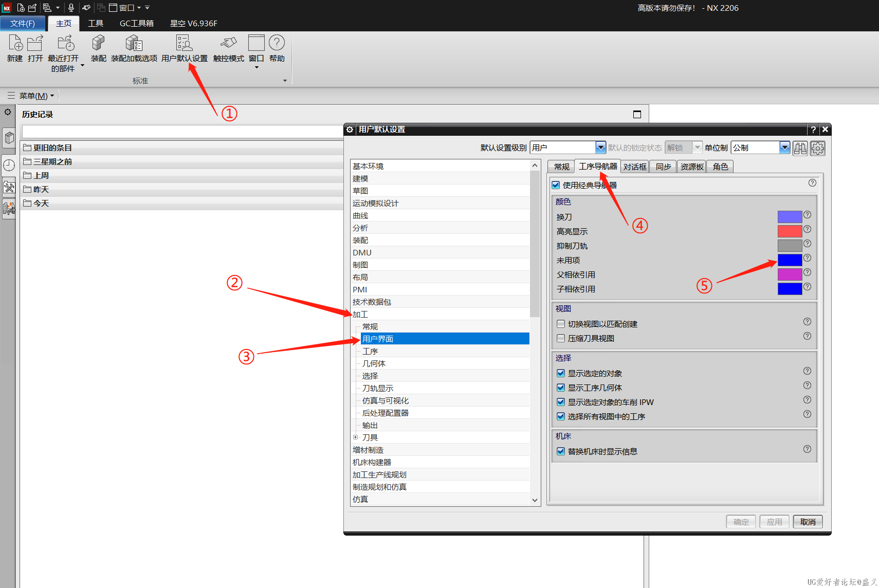Uncheck 选择所有视图中的工序
879x588 pixels.
tap(561, 416)
